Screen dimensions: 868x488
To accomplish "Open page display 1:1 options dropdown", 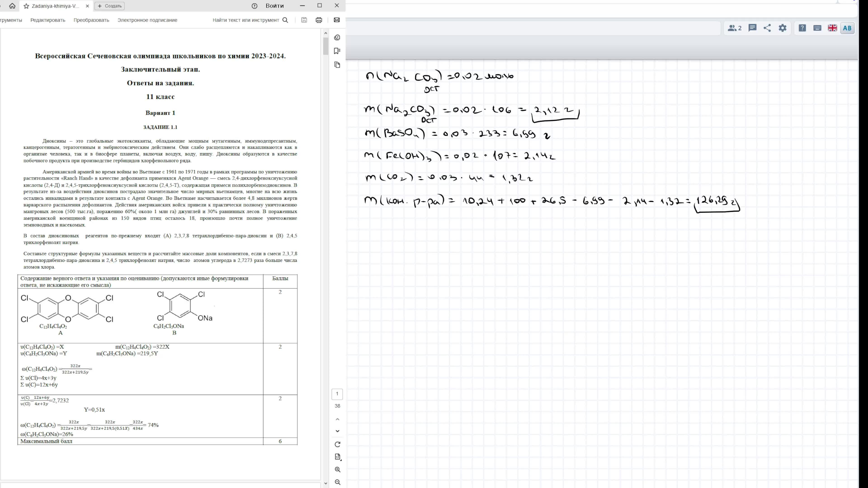I will point(337,457).
